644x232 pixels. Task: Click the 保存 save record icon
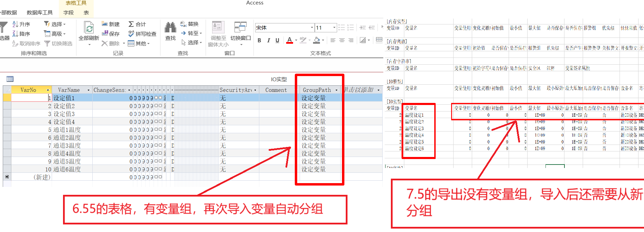(105, 33)
